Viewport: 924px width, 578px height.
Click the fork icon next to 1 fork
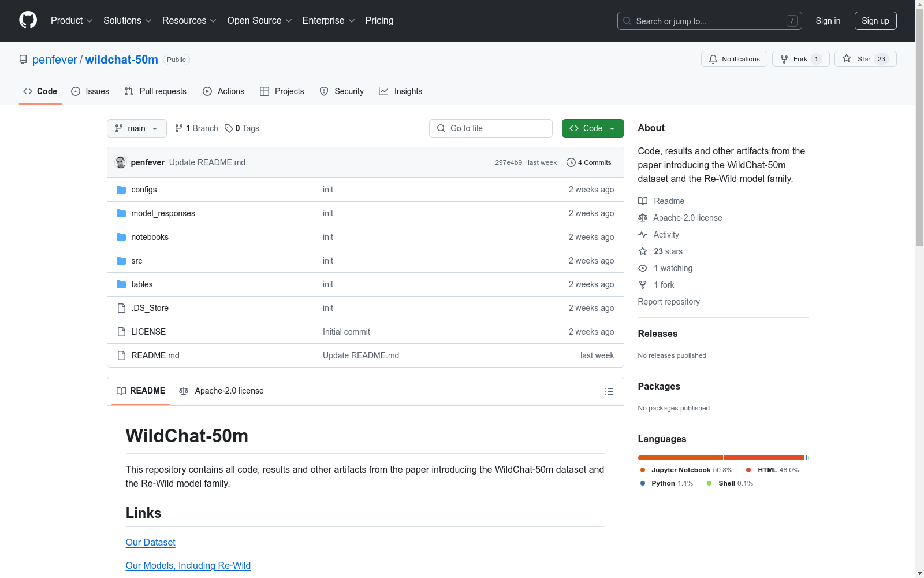(x=643, y=285)
